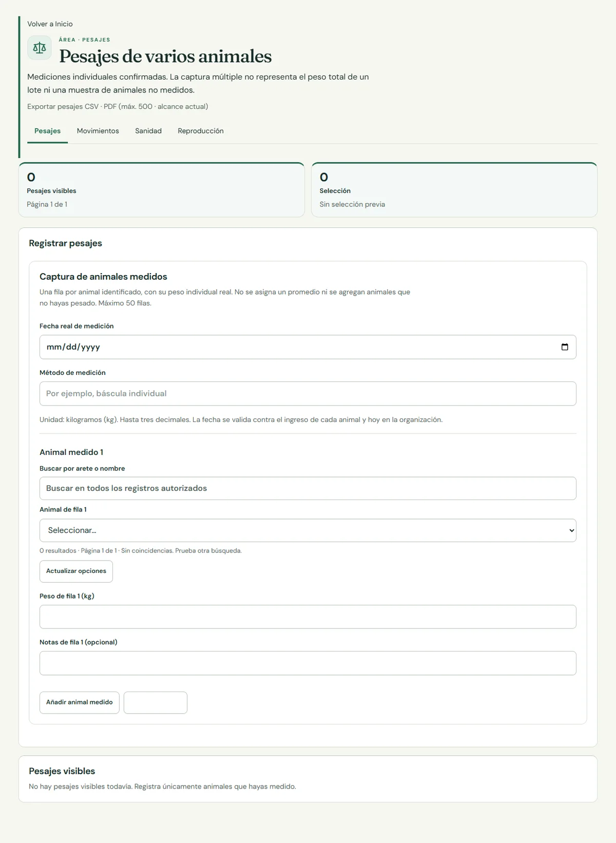Click the Notas de fila 1 input
Viewport: 616px width, 843px height.
coord(308,663)
